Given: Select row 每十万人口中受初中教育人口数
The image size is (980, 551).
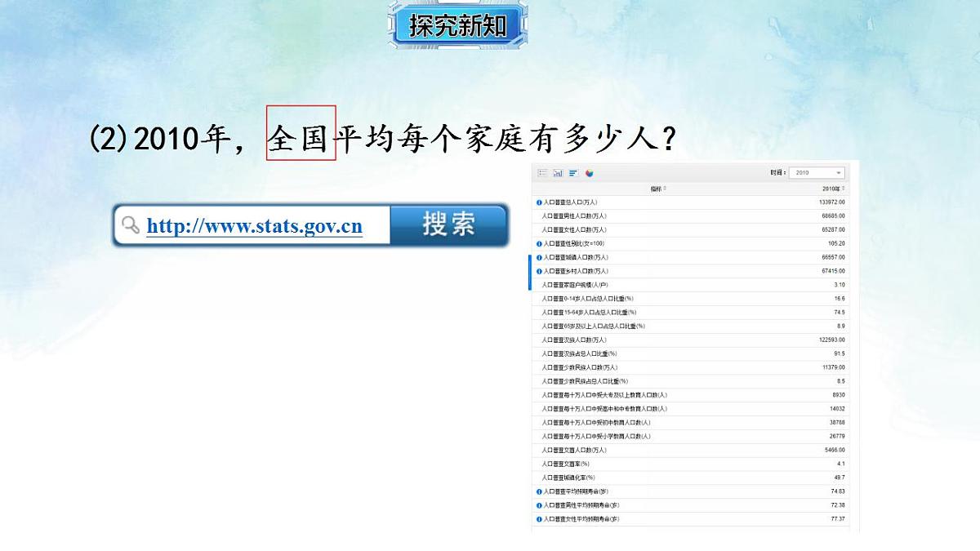Looking at the screenshot, I should (x=691, y=423).
